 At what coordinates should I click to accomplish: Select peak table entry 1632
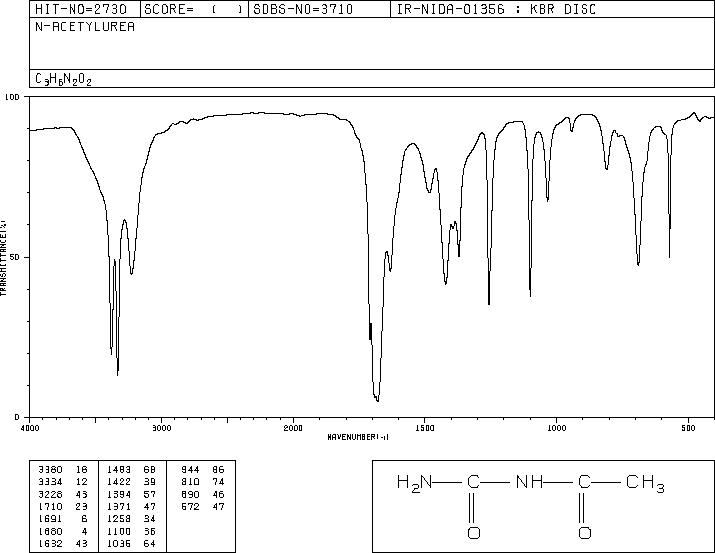coord(50,543)
